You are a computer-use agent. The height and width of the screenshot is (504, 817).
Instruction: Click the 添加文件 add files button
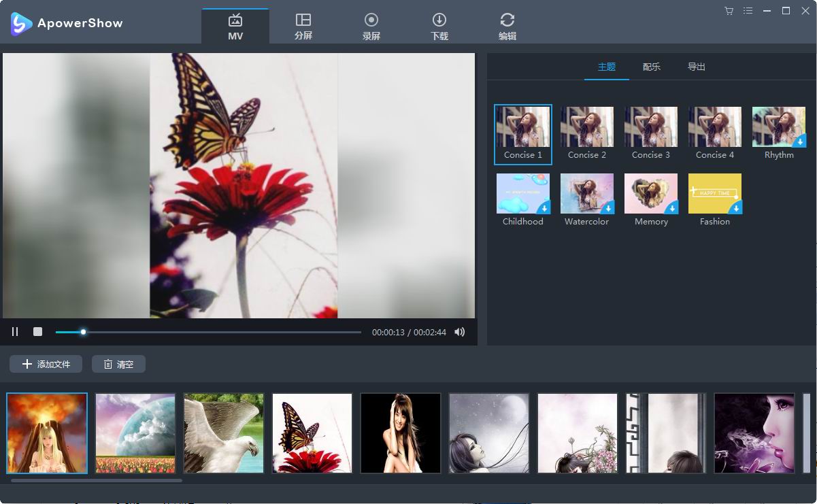click(x=46, y=364)
